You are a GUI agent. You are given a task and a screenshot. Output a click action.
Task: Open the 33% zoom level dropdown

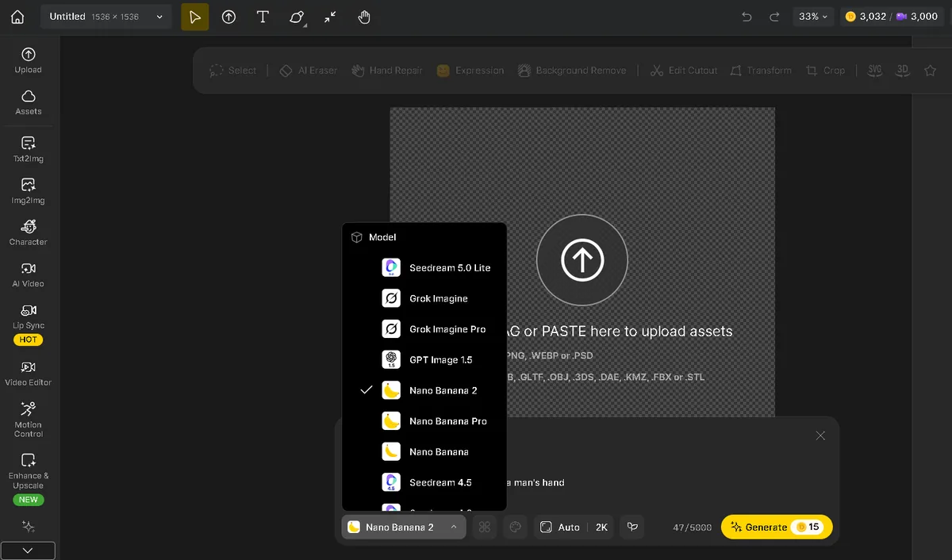coord(813,17)
